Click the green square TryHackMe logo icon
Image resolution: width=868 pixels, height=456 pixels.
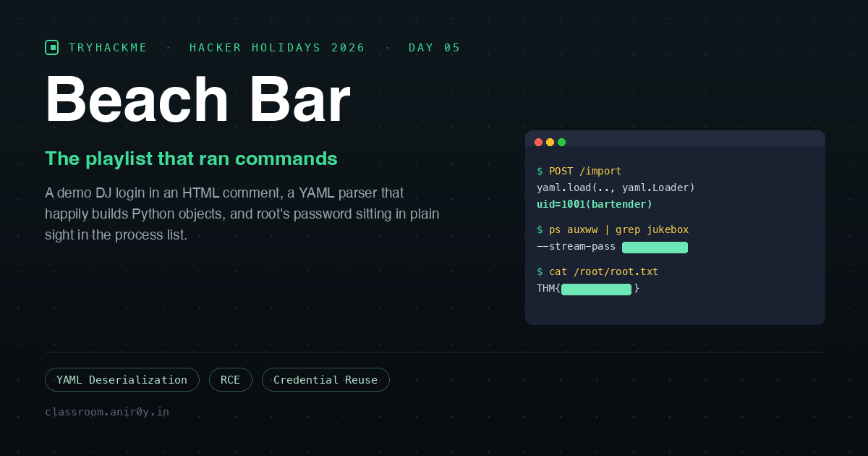point(51,48)
